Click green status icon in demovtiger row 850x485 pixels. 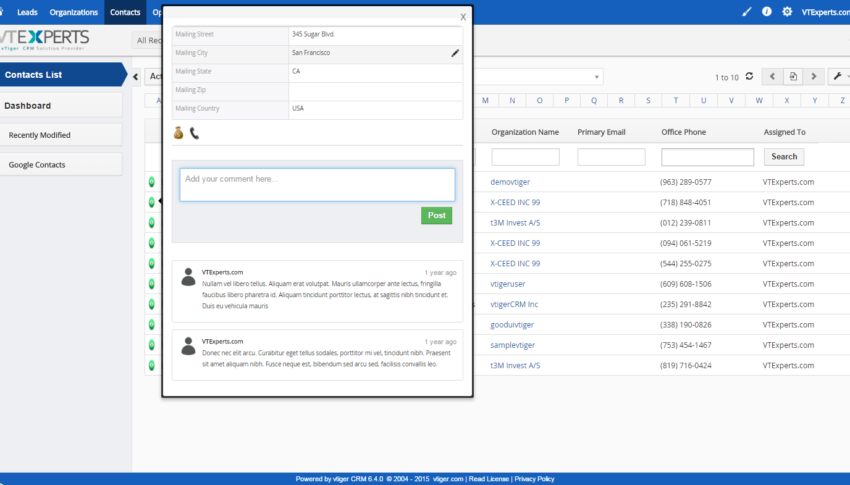[152, 182]
